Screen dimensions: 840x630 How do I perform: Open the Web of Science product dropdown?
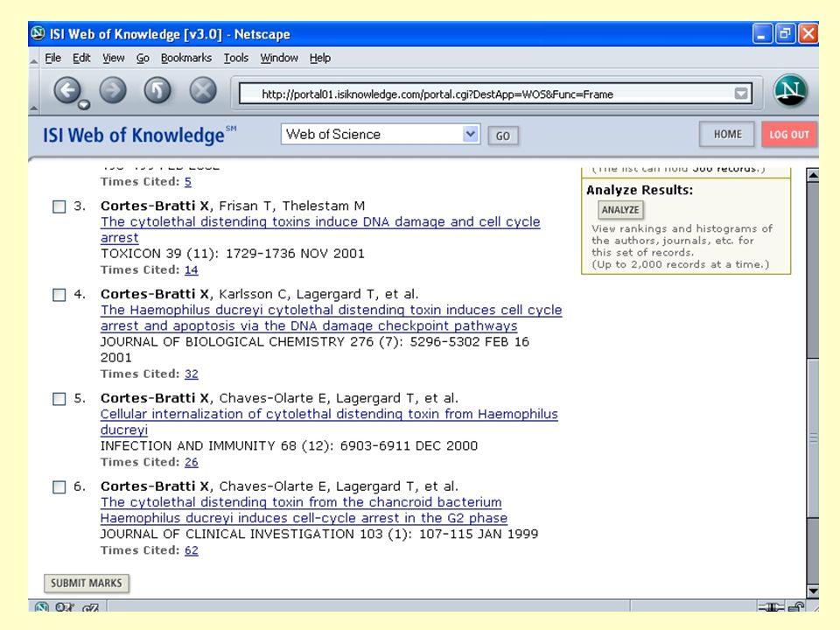470,134
